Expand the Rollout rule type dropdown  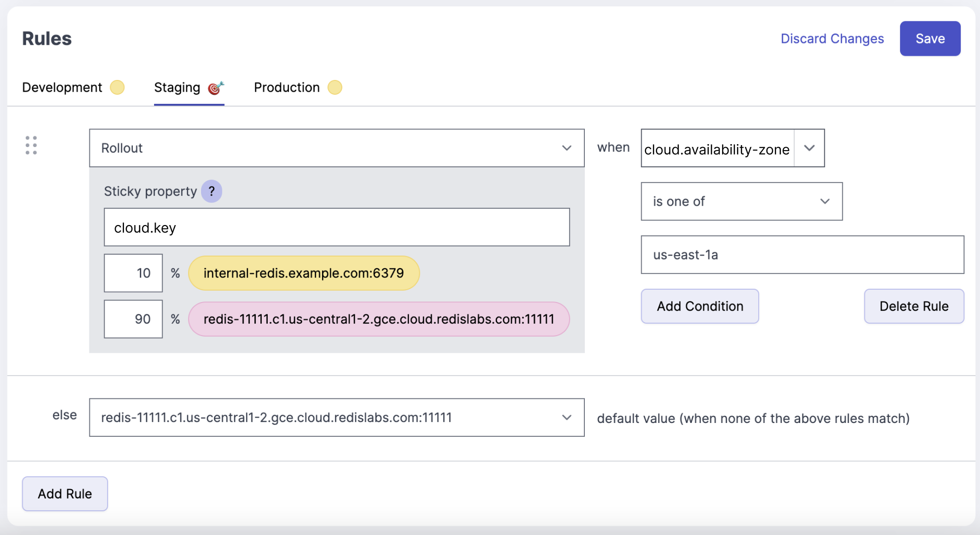click(x=566, y=148)
